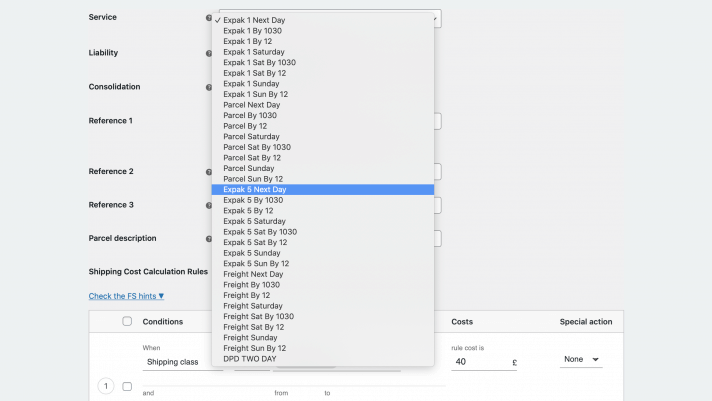Choose Expak 1 Sunday from the list

[251, 83]
